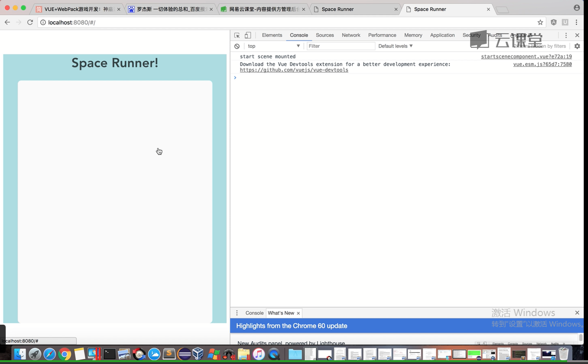Open the Default levels dropdown

(x=396, y=46)
